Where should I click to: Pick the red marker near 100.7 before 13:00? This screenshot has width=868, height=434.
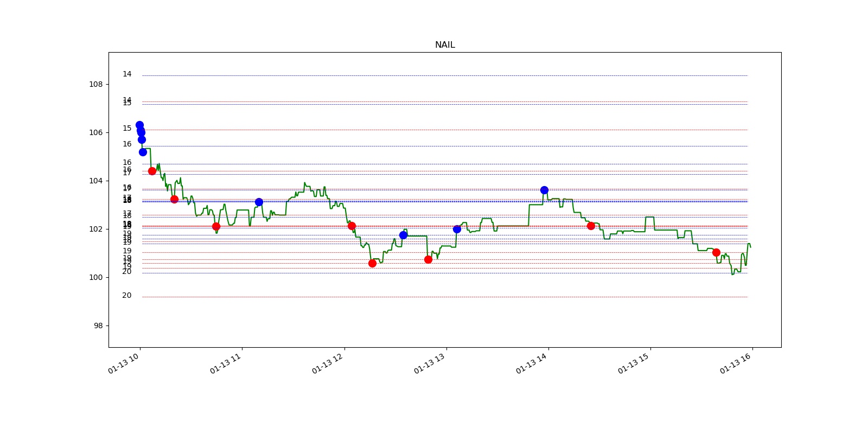click(x=428, y=259)
